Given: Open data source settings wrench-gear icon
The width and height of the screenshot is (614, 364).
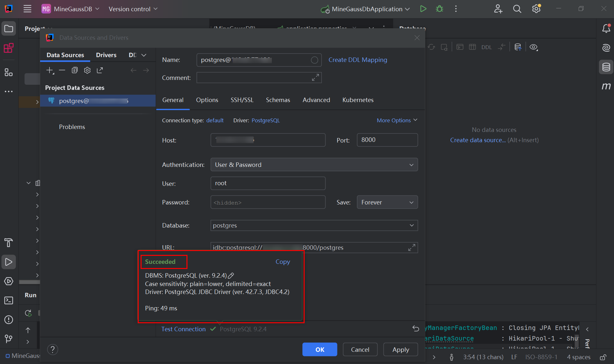Looking at the screenshot, I should click(x=87, y=70).
